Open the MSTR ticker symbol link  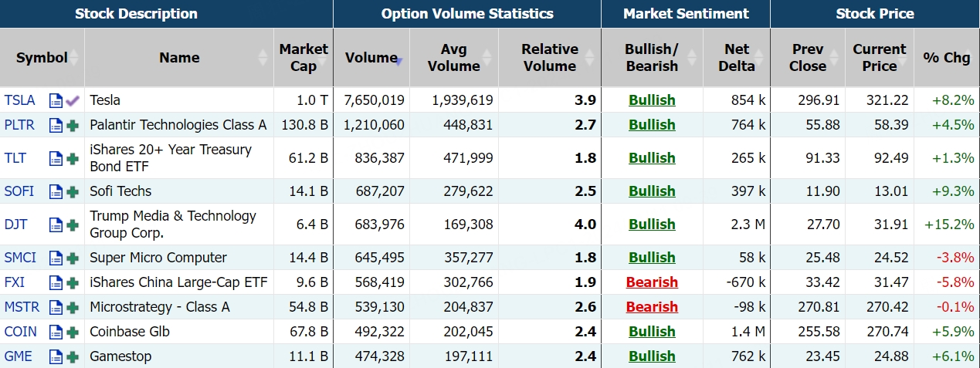22,307
